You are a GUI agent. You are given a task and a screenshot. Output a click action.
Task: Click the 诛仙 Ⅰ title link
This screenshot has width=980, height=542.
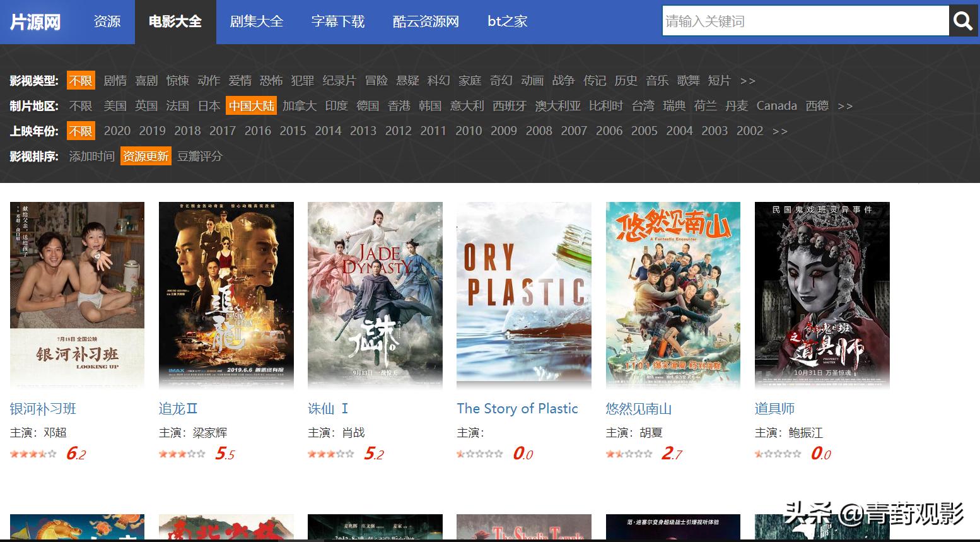pyautogui.click(x=328, y=409)
